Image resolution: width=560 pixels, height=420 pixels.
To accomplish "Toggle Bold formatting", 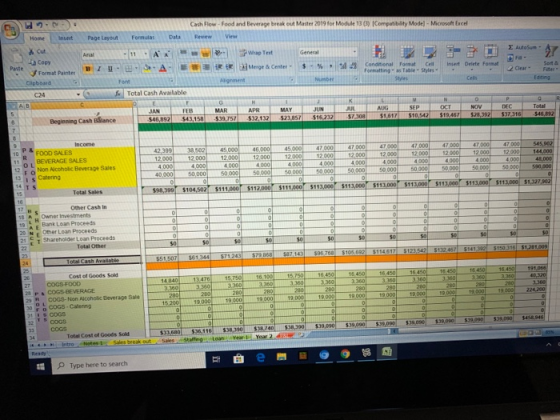I will pyautogui.click(x=88, y=69).
